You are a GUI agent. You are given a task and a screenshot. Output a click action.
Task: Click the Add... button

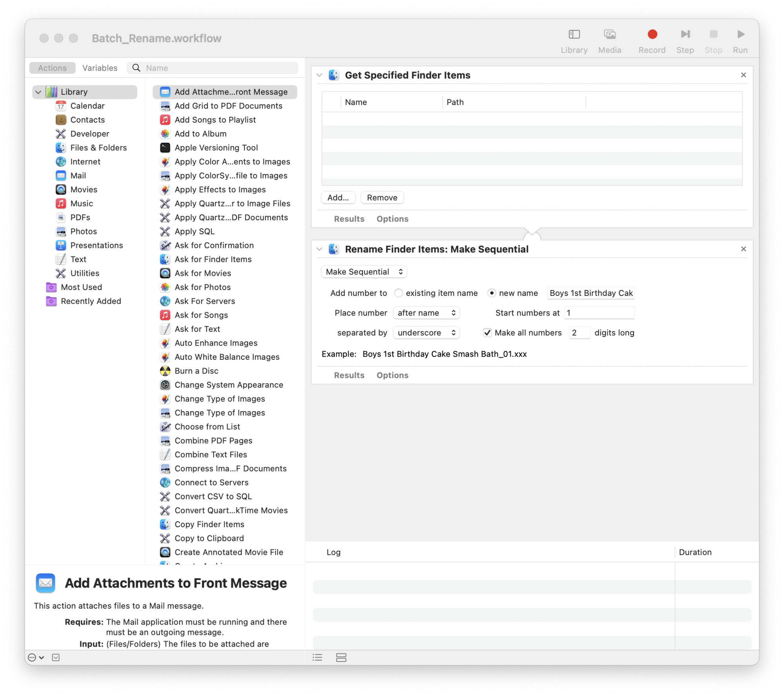(338, 198)
